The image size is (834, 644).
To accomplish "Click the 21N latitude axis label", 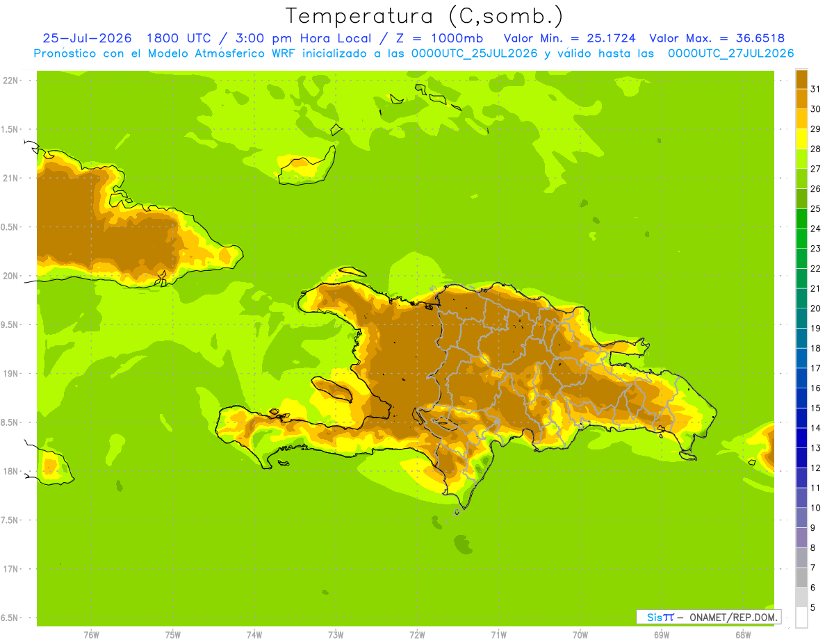I will 11,178.
